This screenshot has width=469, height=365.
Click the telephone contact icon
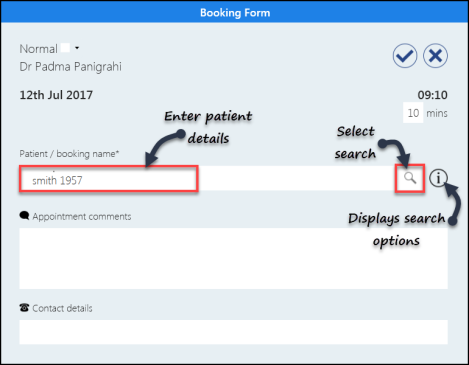tap(24, 307)
